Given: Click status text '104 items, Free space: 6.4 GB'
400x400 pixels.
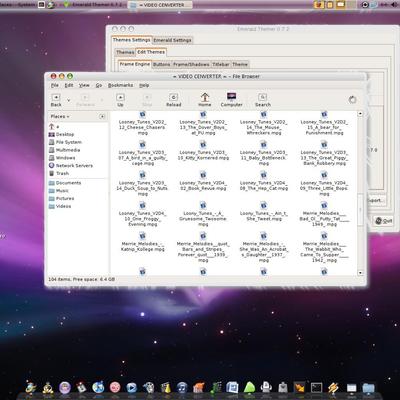Looking at the screenshot, I should [x=82, y=279].
